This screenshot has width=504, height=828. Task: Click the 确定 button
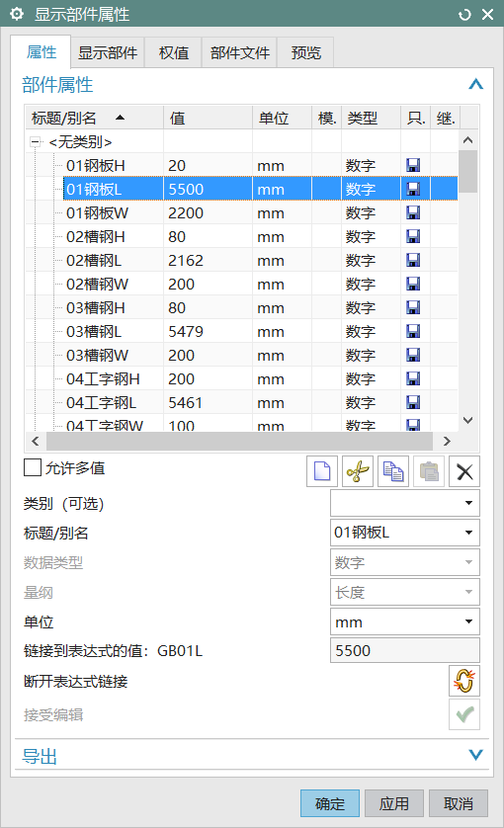point(330,803)
